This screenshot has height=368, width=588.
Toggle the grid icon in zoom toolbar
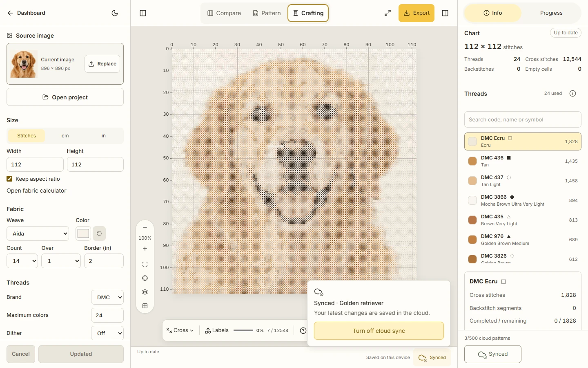(145, 306)
